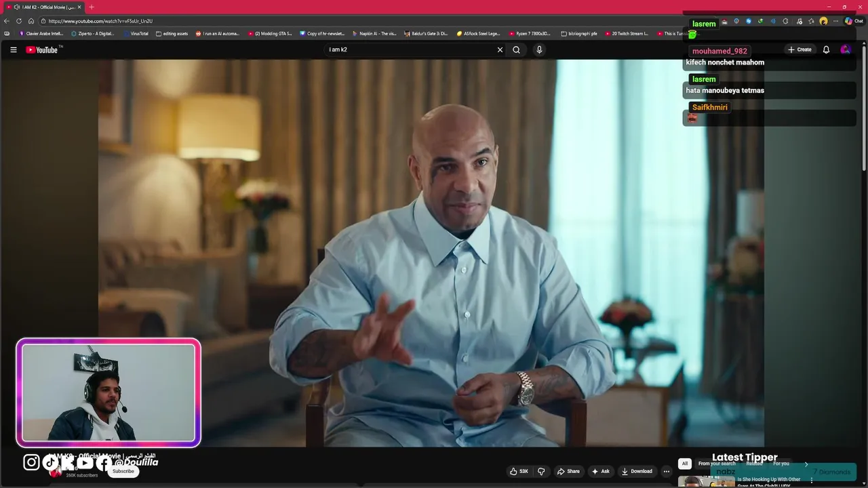The image size is (868, 488).
Task: Open the browser profile avatar
Action: [823, 21]
